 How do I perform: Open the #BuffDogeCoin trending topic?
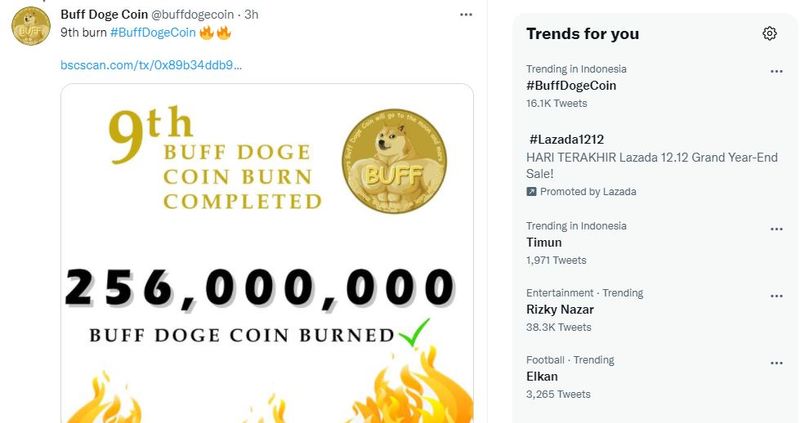click(571, 85)
